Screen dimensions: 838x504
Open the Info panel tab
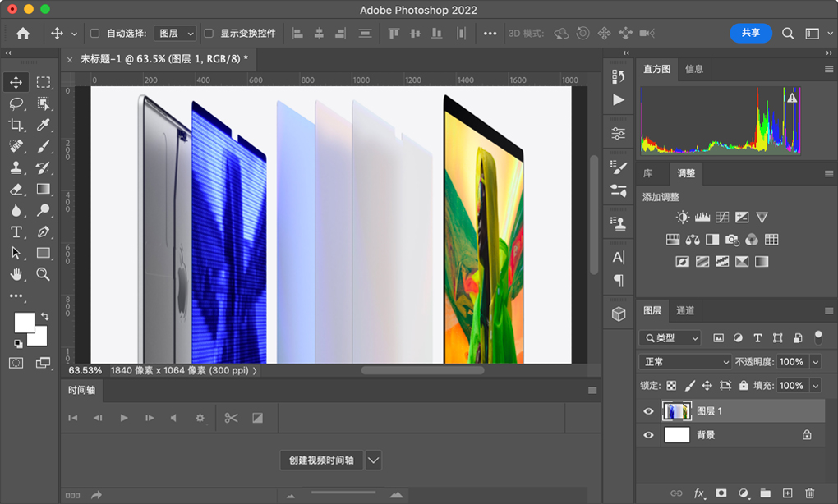[x=694, y=69]
